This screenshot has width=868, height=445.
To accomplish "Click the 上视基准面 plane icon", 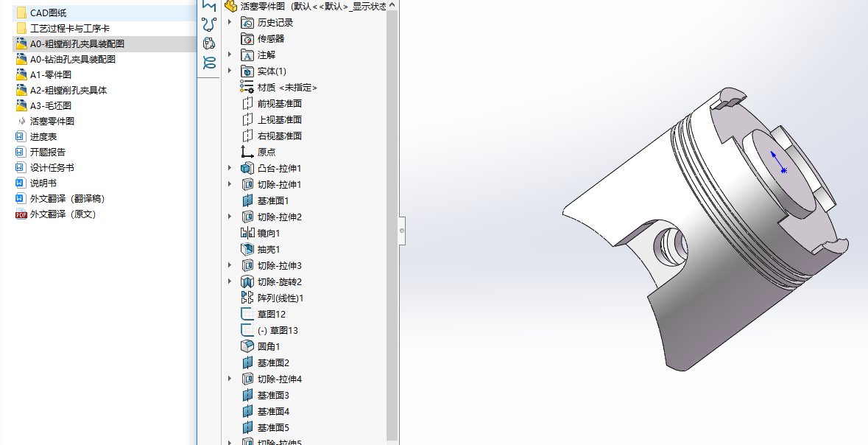I will point(247,119).
